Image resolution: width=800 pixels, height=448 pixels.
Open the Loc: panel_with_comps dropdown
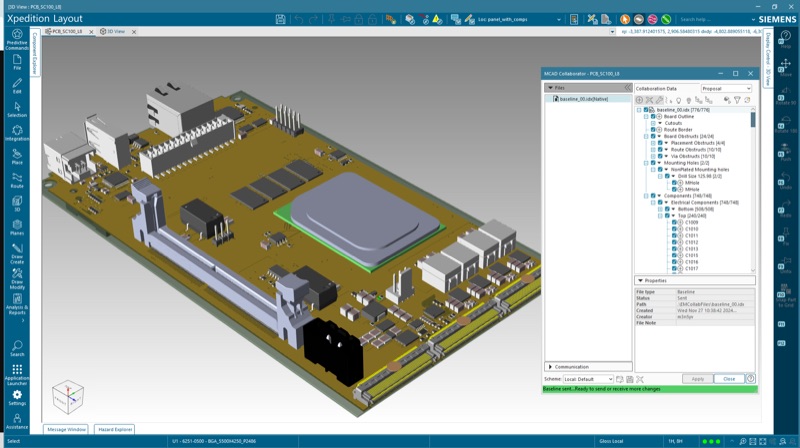(x=519, y=19)
